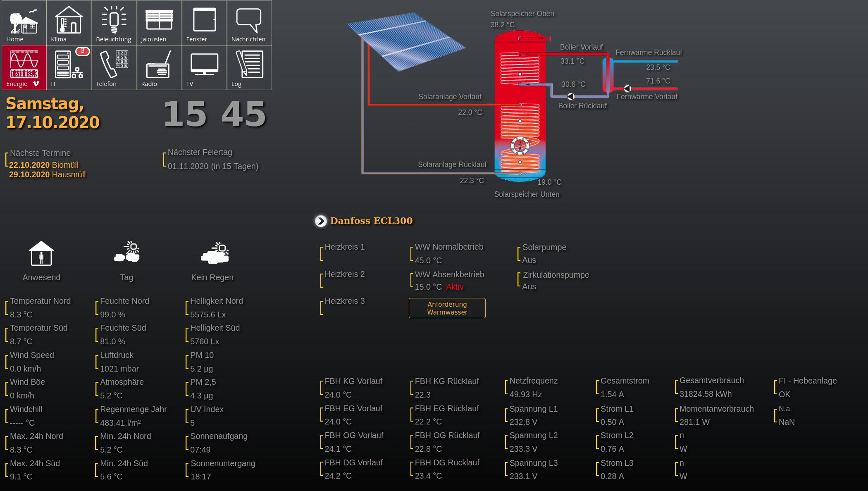Screen dimensions: 868x491
Task: Open the Log page
Action: (249, 67)
